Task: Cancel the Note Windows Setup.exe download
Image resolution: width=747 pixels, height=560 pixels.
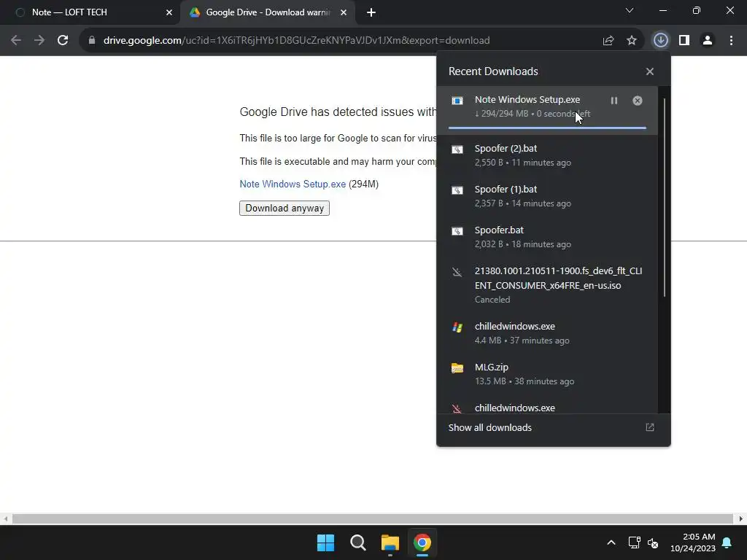Action: 638,101
